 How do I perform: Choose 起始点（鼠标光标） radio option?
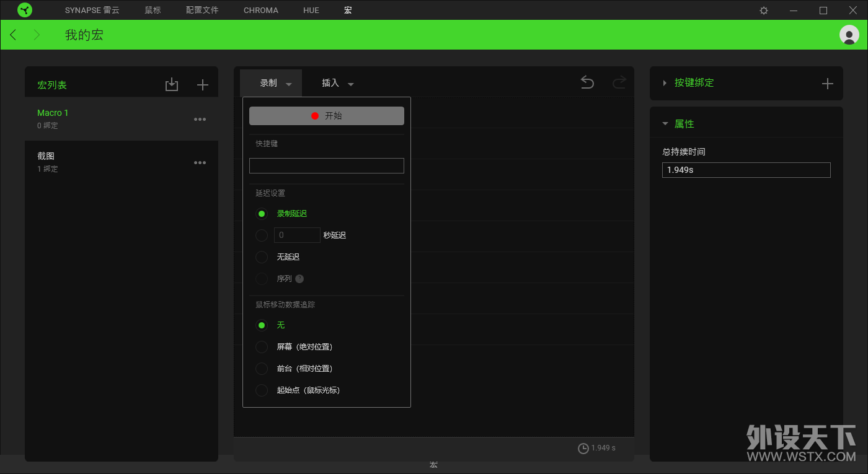coord(262,390)
